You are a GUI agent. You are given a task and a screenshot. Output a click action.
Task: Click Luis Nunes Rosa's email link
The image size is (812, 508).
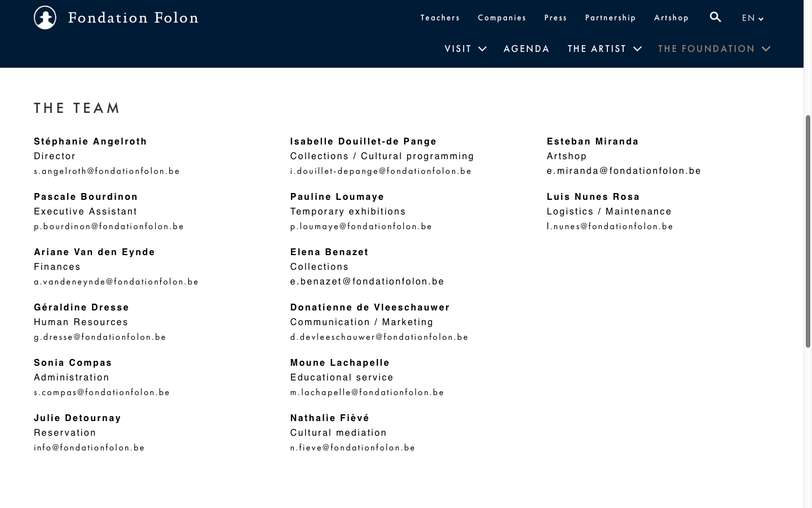(610, 226)
